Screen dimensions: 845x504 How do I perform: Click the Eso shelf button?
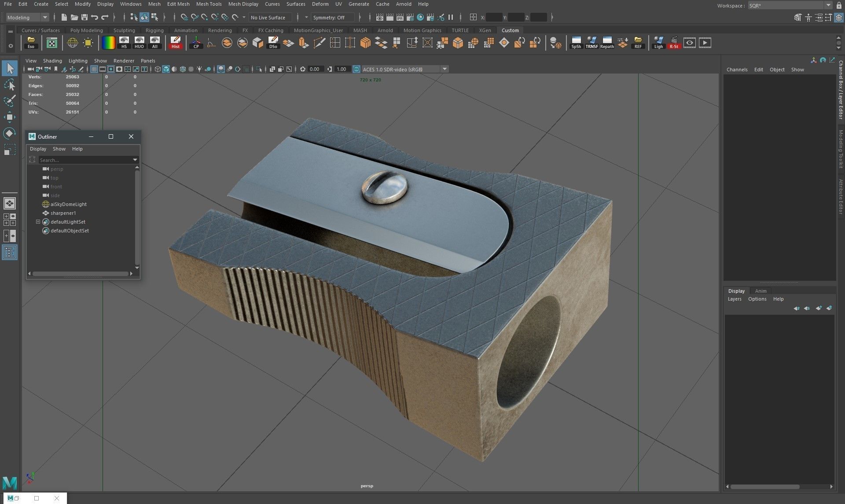[31, 43]
